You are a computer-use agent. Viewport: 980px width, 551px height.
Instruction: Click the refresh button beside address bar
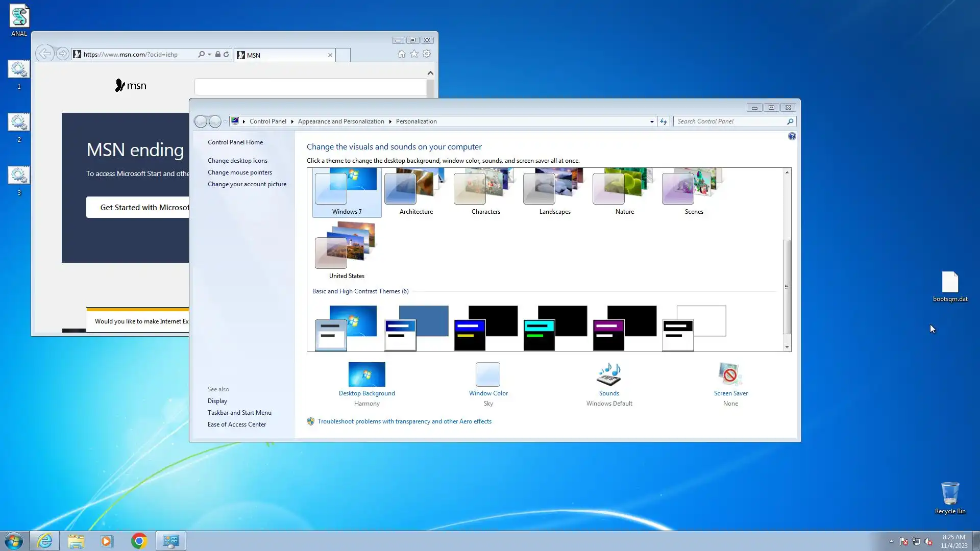coord(663,121)
